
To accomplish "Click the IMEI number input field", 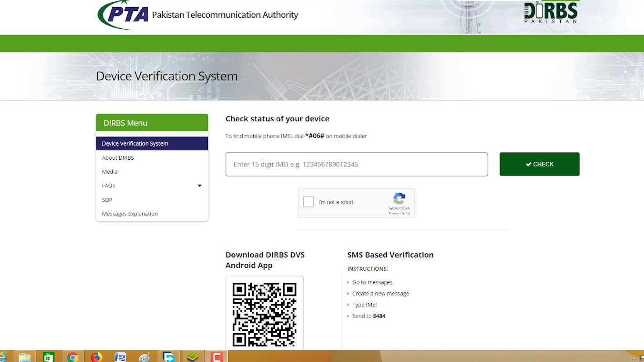I will [x=356, y=164].
